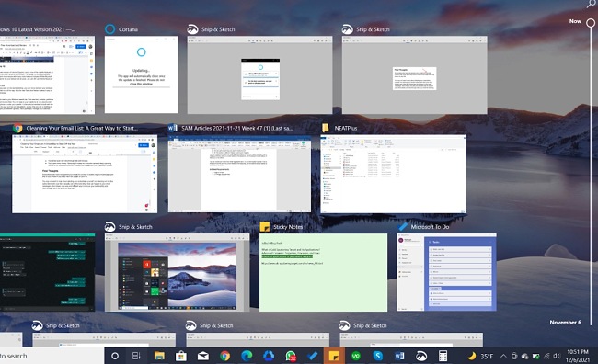
Task: Open Snip & Sketch taskbar icon
Action: click(x=421, y=356)
